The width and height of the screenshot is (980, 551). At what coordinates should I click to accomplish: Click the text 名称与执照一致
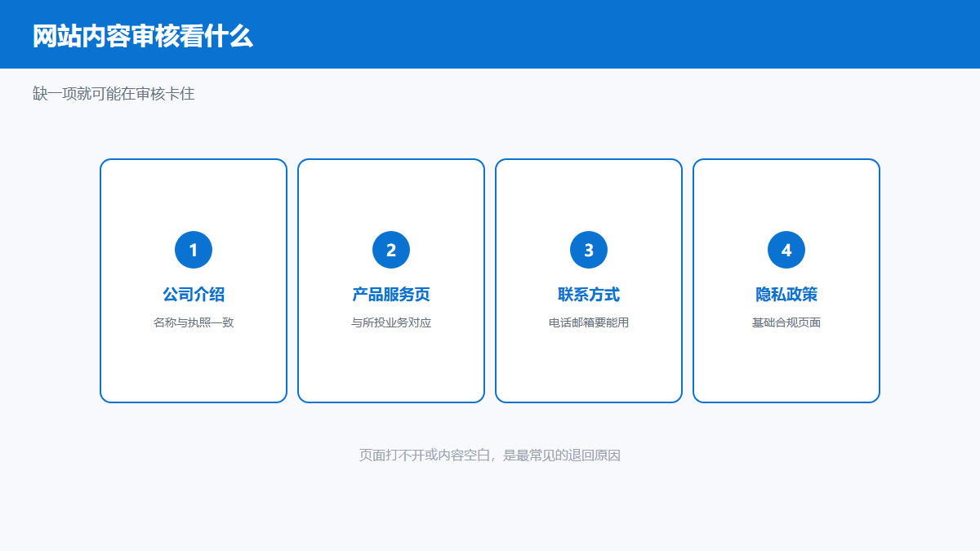(x=194, y=322)
